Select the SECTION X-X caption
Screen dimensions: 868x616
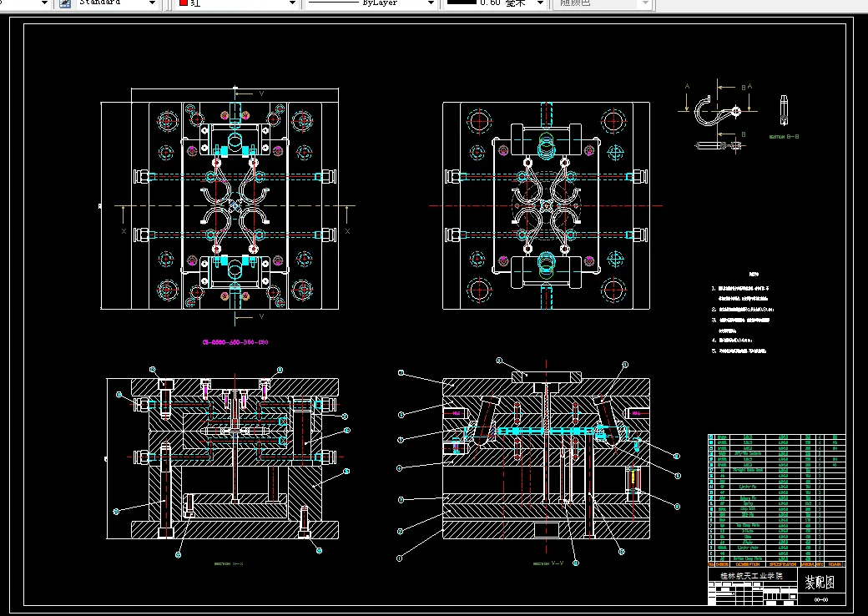tap(229, 564)
